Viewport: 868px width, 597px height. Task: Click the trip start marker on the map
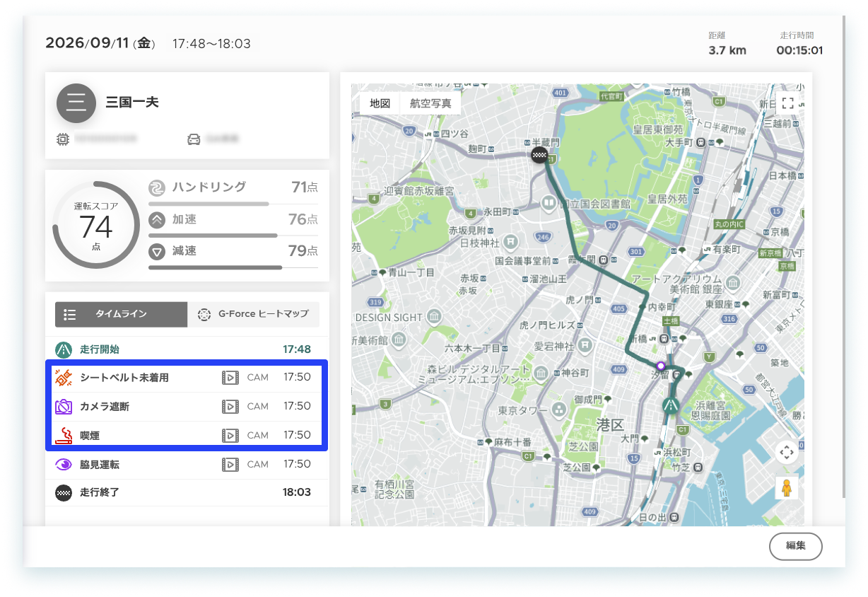670,406
